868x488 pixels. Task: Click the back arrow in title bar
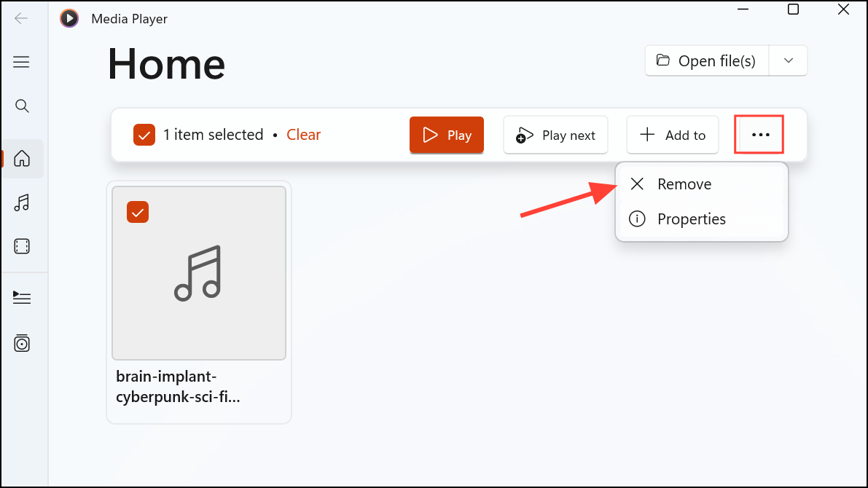(21, 18)
